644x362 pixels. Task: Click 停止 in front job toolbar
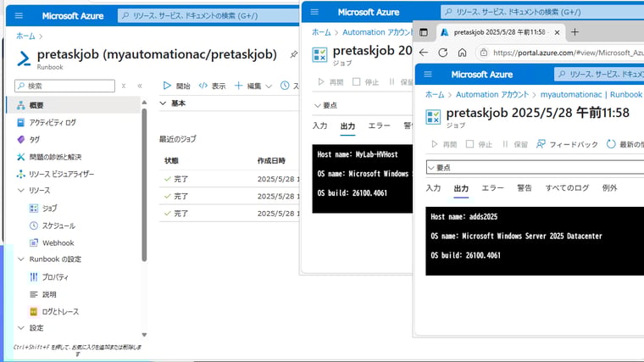click(x=479, y=144)
